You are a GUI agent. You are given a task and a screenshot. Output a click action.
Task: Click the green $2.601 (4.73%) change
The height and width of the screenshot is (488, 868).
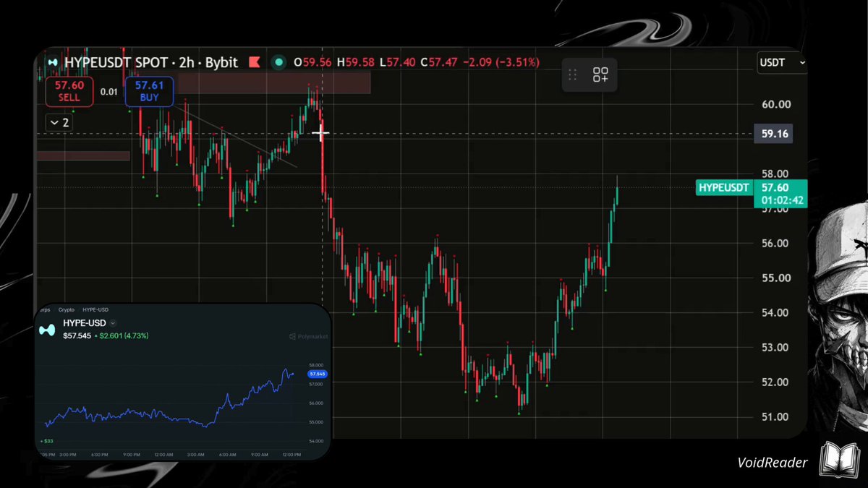124,336
